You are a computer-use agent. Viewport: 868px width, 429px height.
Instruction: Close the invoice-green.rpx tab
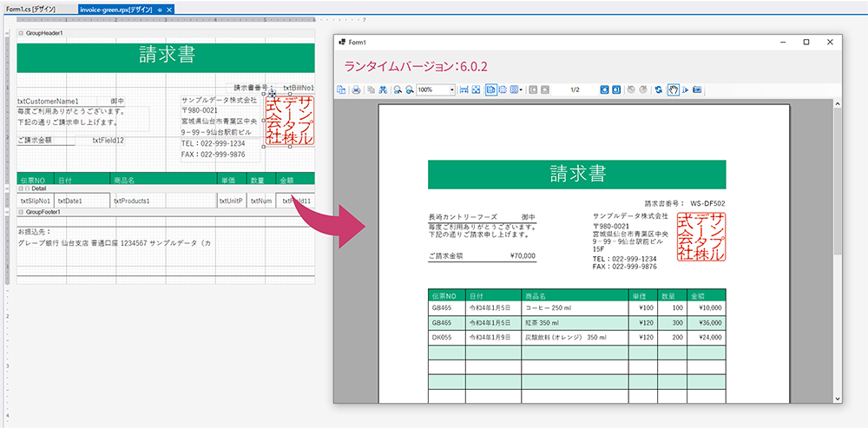tap(169, 9)
